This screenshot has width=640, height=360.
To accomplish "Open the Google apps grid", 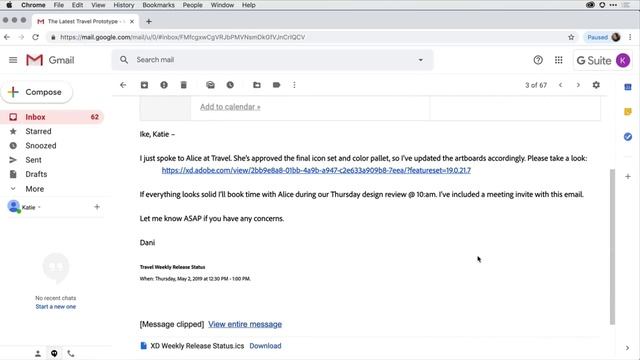I will point(559,60).
